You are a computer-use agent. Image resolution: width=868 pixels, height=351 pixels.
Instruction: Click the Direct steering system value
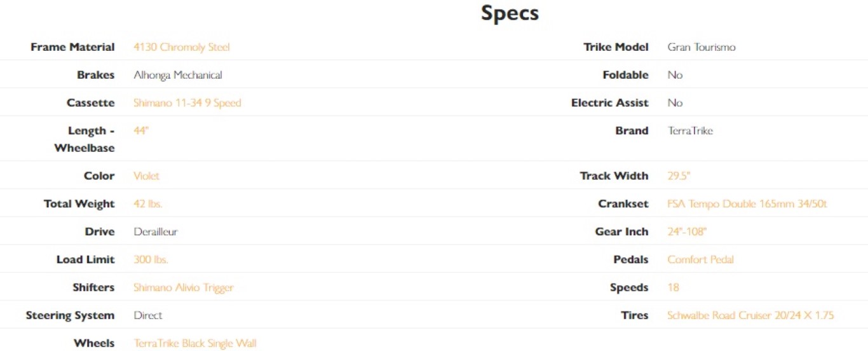pos(147,315)
